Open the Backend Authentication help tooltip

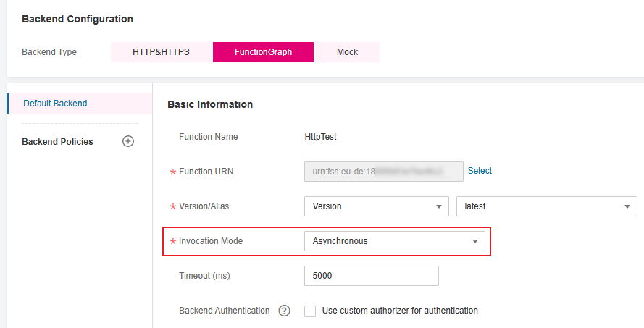(284, 311)
